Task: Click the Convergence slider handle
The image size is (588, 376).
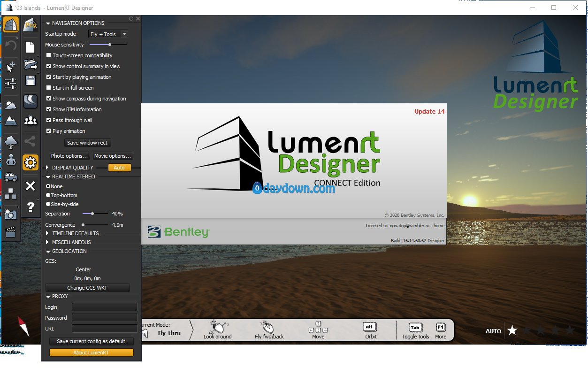Action: (83, 225)
